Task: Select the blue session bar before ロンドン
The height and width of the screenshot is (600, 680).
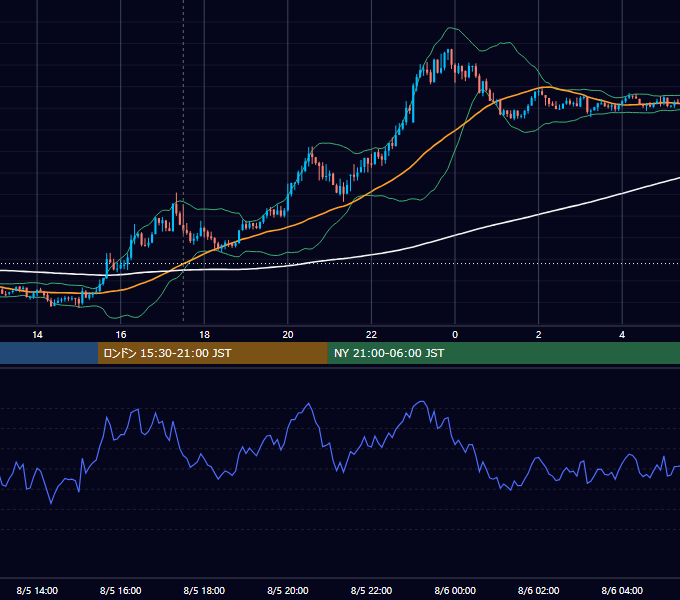Action: (49, 353)
